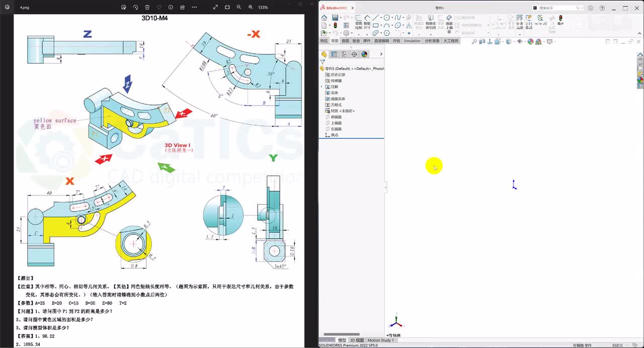Open file info in Photos viewer
Viewport: 644px width, 348px height.
pyautogui.click(x=171, y=8)
